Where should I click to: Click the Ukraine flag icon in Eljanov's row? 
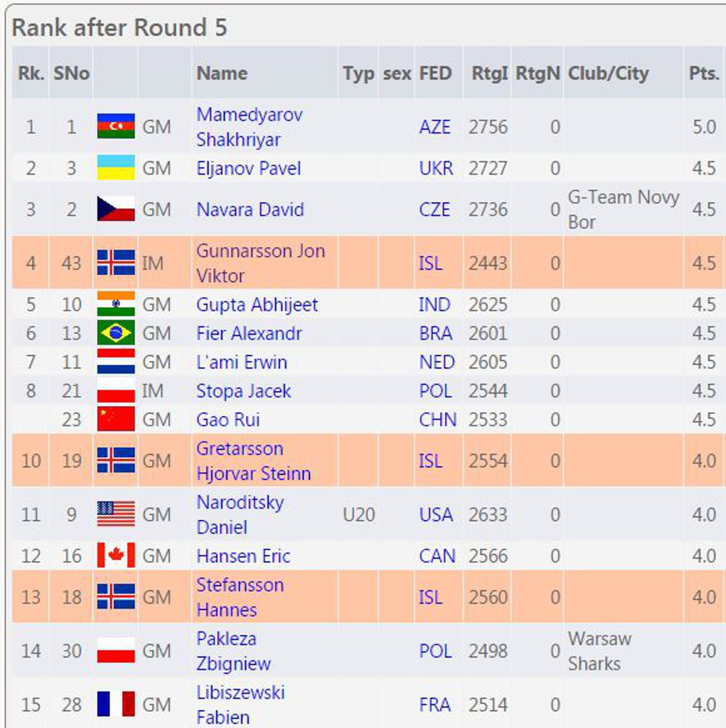pos(116,167)
